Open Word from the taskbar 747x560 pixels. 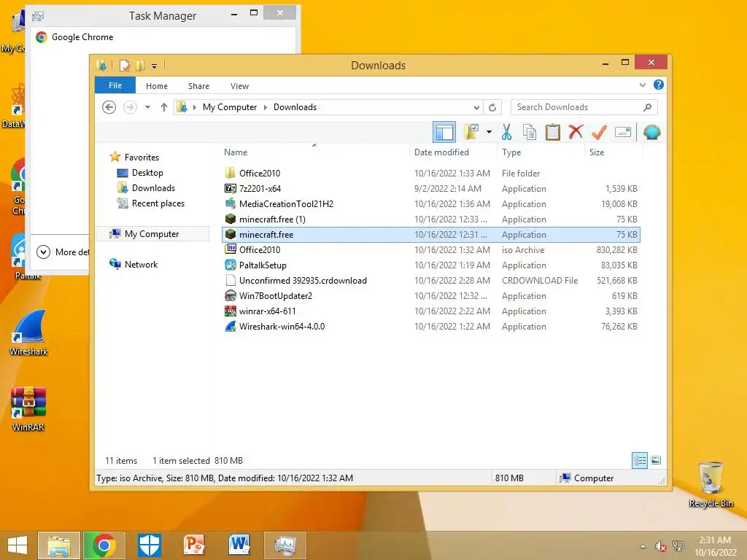point(239,545)
